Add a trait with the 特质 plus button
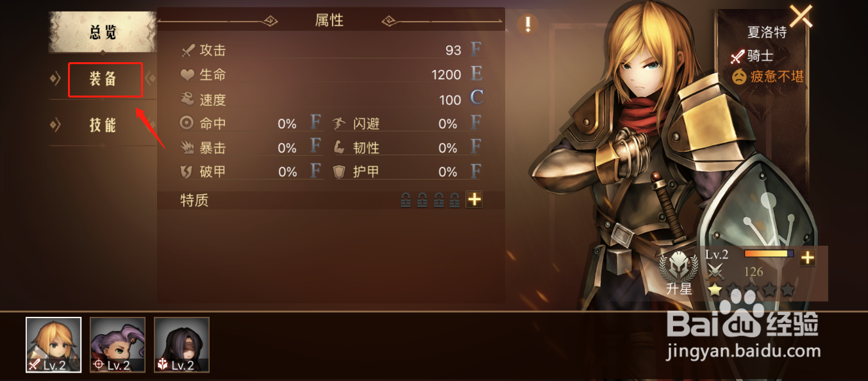868x381 pixels. (474, 199)
